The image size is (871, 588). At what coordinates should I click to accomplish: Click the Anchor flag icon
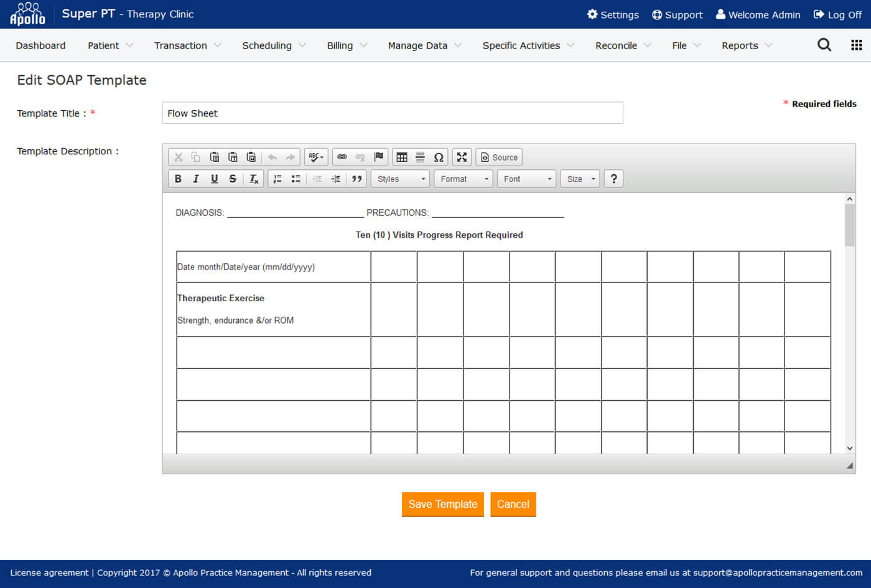(378, 157)
